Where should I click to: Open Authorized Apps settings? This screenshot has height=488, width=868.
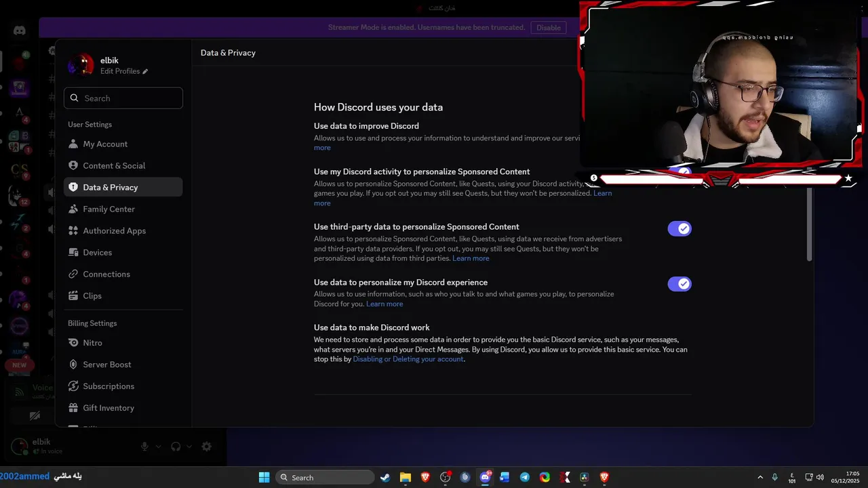[123, 230]
